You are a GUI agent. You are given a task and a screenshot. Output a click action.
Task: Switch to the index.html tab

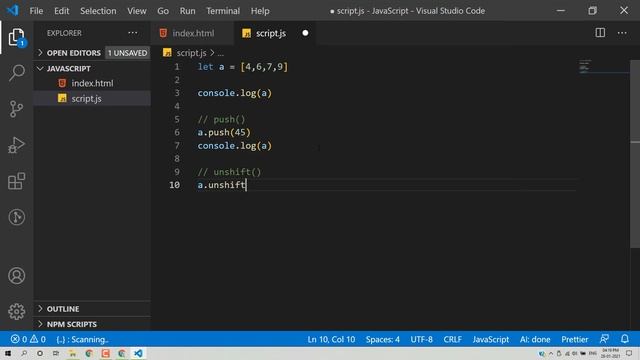coord(193,33)
